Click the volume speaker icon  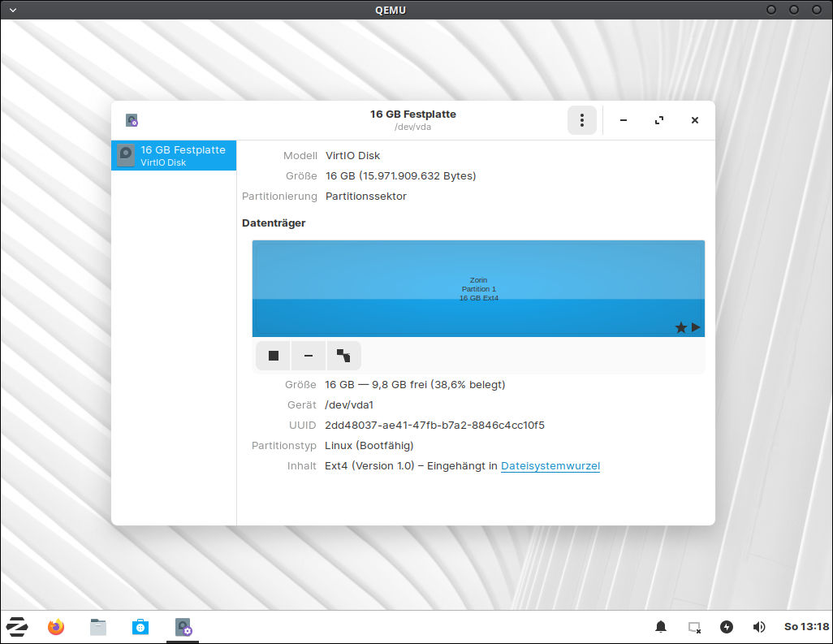[759, 627]
